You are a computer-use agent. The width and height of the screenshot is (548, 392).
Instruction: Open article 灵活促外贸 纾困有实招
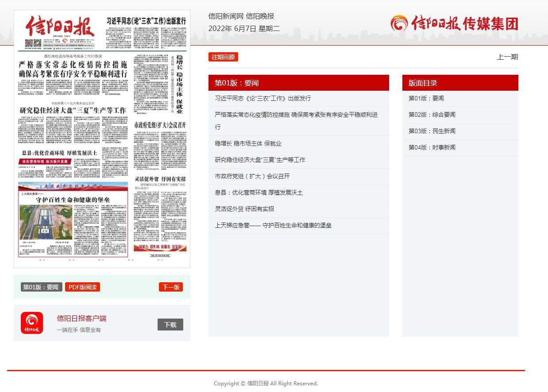pos(244,209)
